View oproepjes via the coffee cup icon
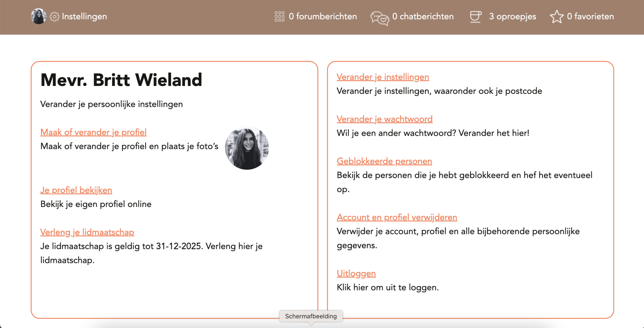 click(475, 16)
